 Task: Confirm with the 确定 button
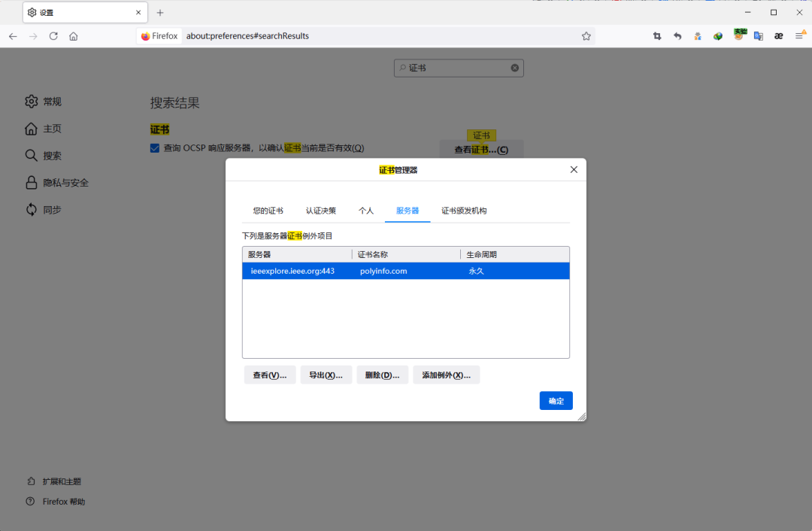(x=556, y=401)
